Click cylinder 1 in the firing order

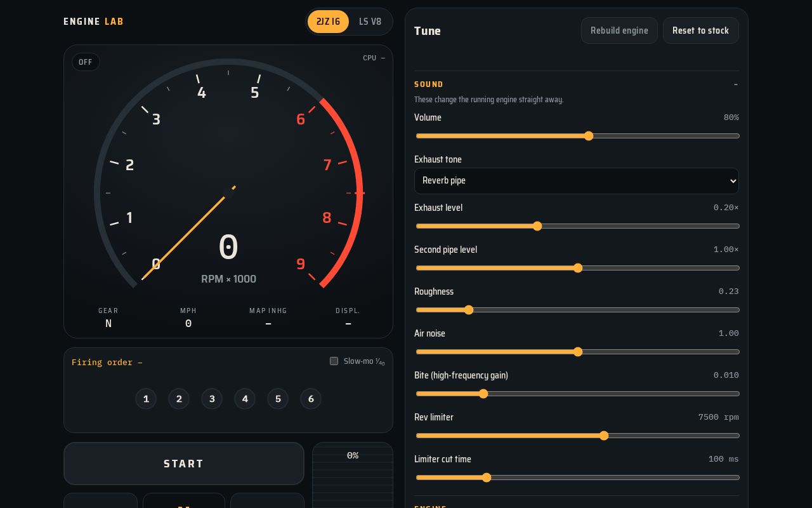click(x=146, y=399)
